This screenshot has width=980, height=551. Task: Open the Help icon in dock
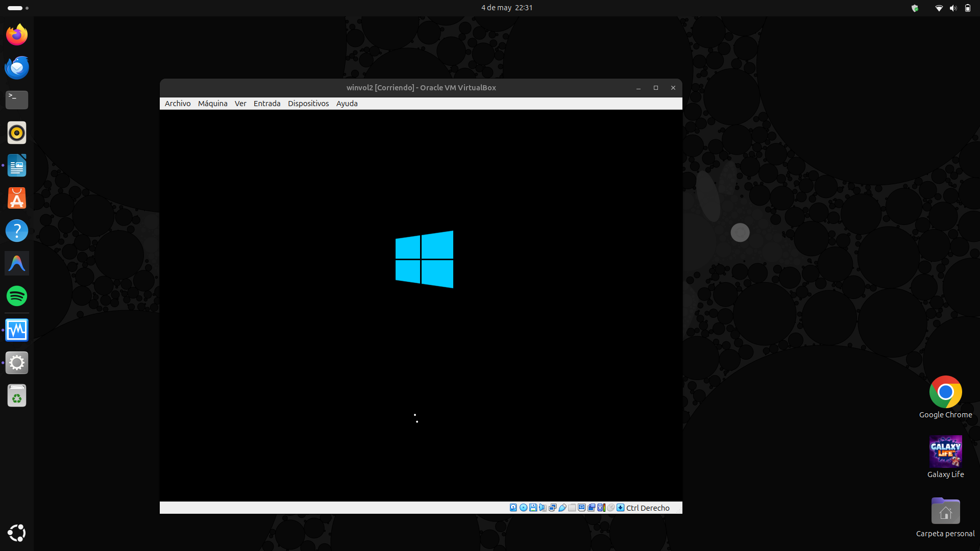click(17, 231)
